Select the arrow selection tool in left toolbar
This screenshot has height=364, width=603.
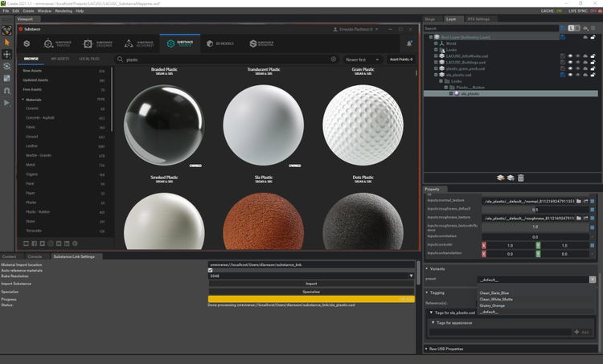(7, 41)
